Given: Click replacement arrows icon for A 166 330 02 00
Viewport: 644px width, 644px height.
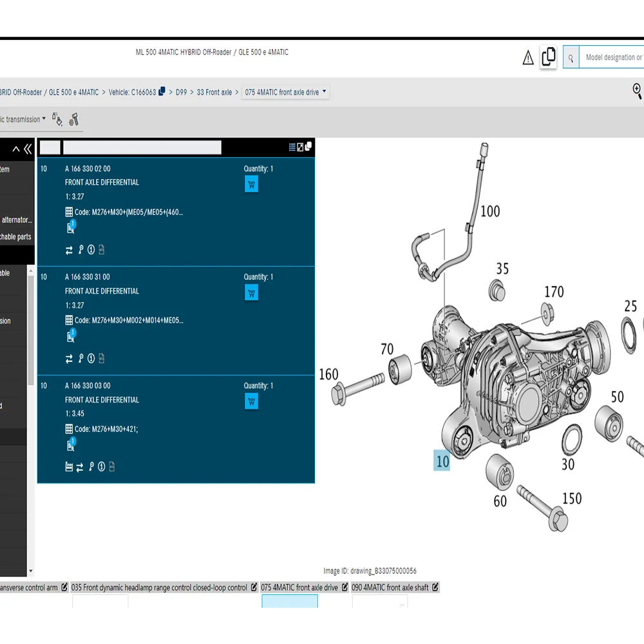Looking at the screenshot, I should (x=69, y=250).
